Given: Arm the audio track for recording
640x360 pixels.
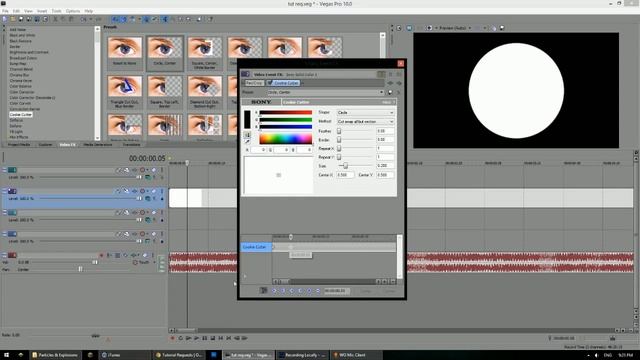Looking at the screenshot, I should tap(101, 255).
